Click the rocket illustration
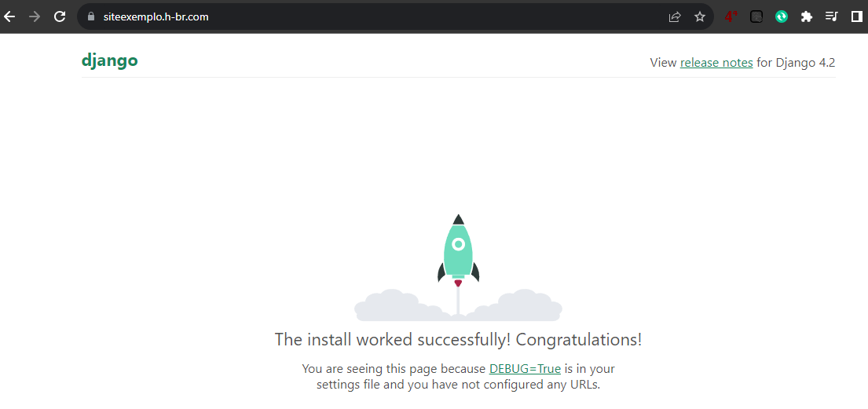The image size is (868, 409). click(x=458, y=250)
